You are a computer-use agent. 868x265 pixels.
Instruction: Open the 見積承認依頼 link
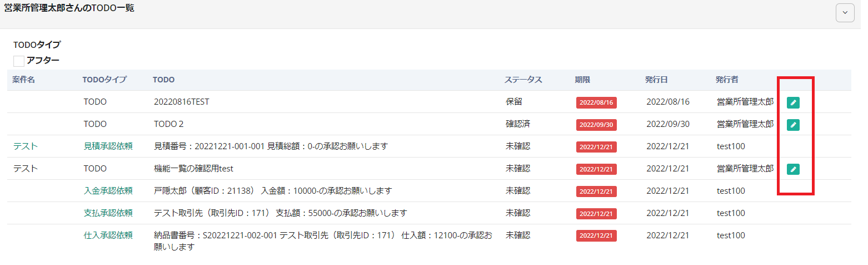point(108,146)
